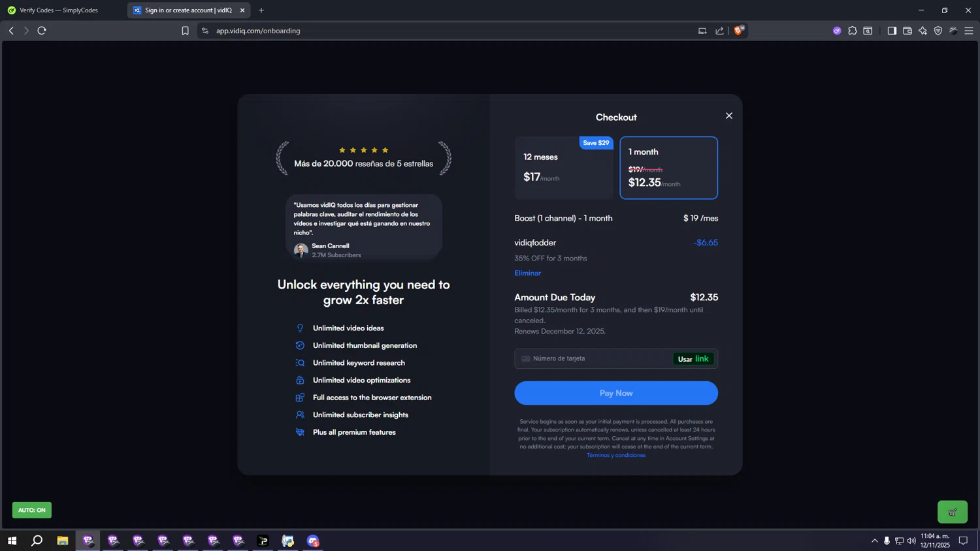Open Brave Shields lion icon
The width and height of the screenshot is (980, 551).
(x=739, y=30)
